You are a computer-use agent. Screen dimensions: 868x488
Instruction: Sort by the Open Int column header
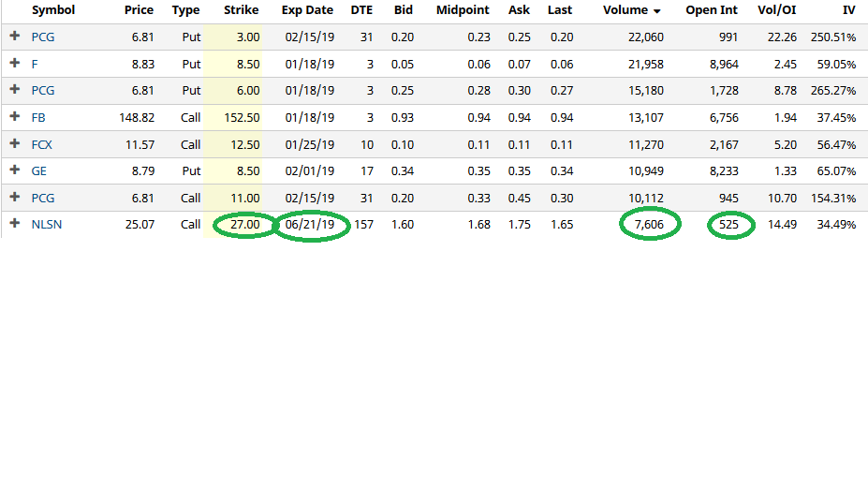pyautogui.click(x=712, y=10)
